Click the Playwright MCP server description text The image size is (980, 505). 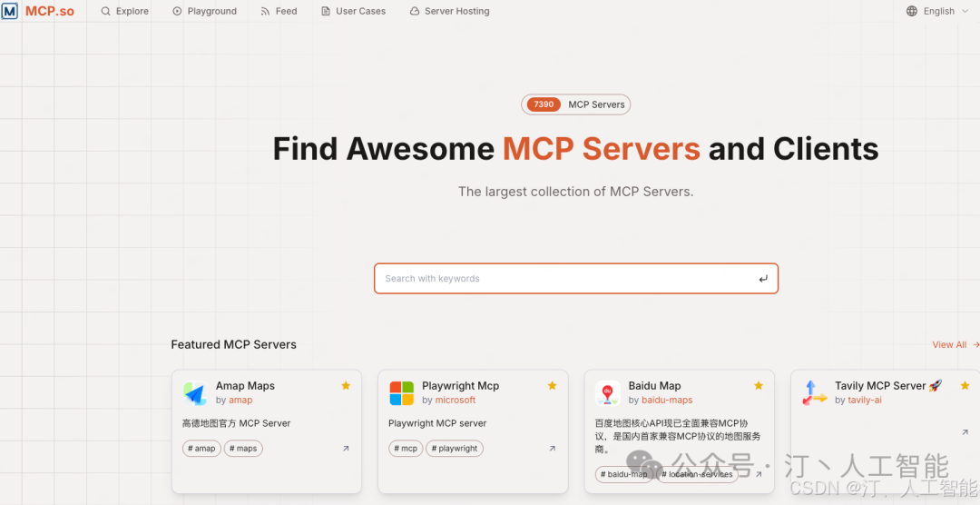[x=437, y=423]
